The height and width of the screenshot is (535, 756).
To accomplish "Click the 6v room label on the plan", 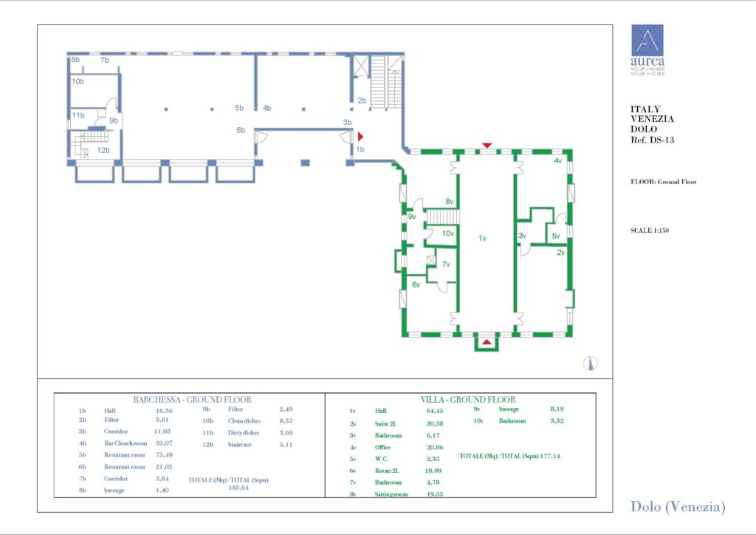I will pyautogui.click(x=416, y=284).
